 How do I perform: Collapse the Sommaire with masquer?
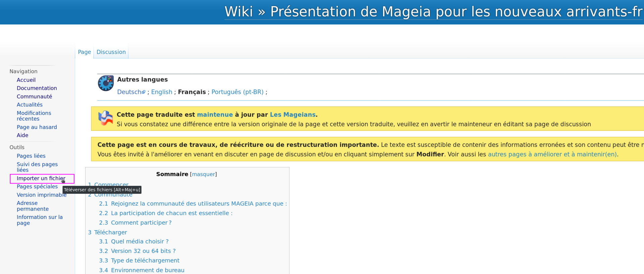(204, 174)
